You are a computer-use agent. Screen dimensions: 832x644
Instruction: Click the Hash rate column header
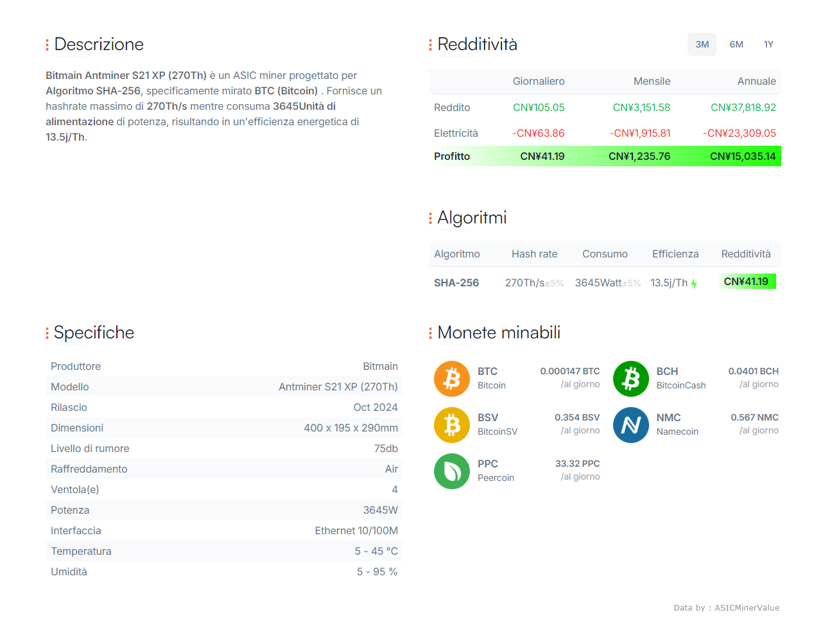coord(534,254)
